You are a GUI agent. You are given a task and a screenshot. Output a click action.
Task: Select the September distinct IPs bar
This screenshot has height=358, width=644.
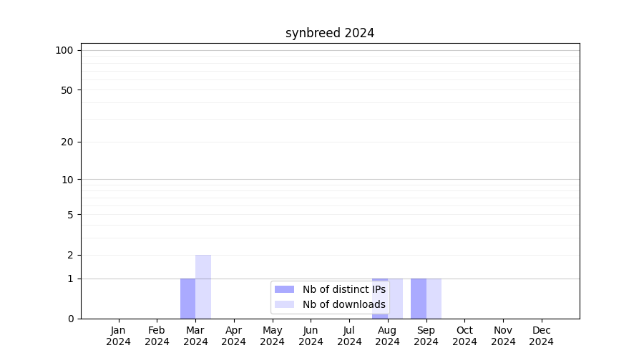418,298
